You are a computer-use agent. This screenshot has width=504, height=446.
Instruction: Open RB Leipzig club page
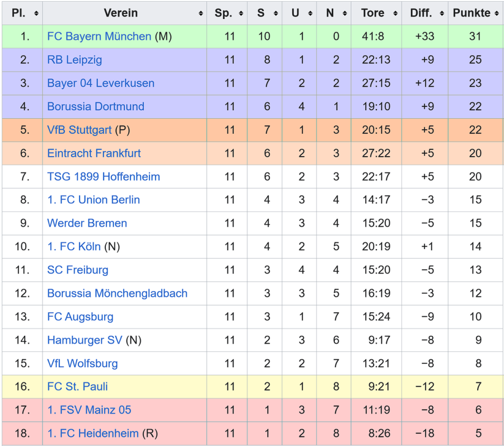(x=74, y=60)
